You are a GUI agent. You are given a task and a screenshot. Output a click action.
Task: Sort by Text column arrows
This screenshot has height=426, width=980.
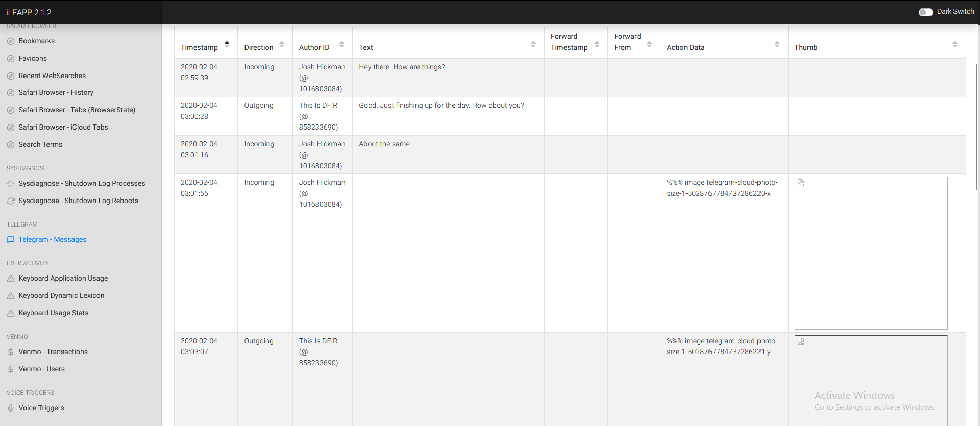(x=533, y=45)
